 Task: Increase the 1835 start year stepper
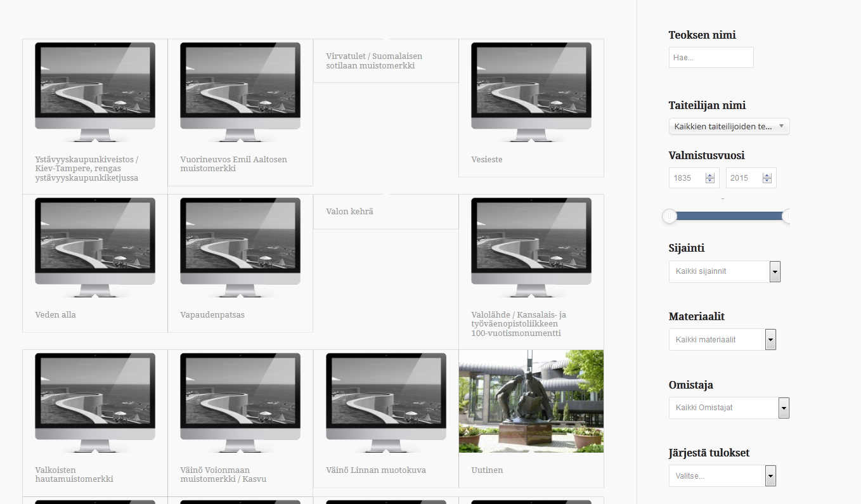pos(710,176)
